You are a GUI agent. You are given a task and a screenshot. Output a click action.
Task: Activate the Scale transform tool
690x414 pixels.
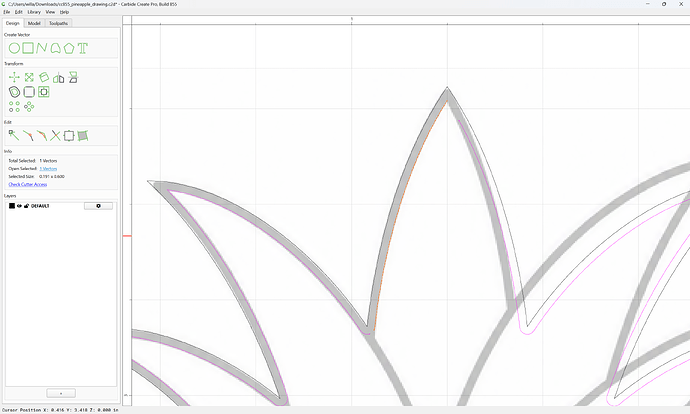click(29, 77)
